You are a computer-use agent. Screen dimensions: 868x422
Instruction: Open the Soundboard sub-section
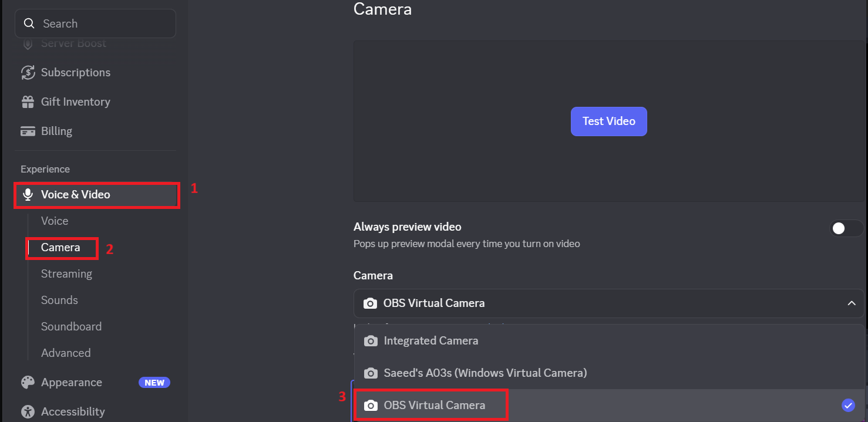pyautogui.click(x=71, y=327)
